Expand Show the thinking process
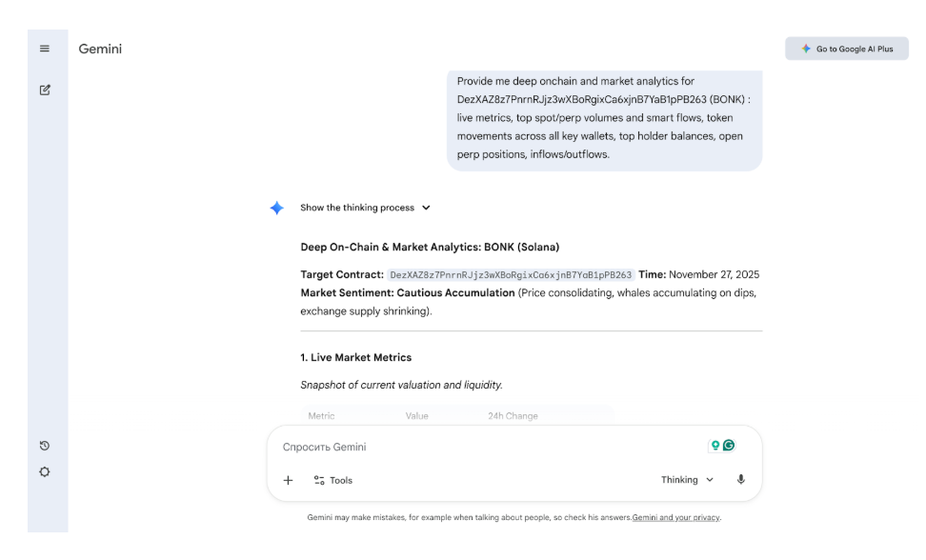Viewport: 926px width, 560px height. pos(365,208)
